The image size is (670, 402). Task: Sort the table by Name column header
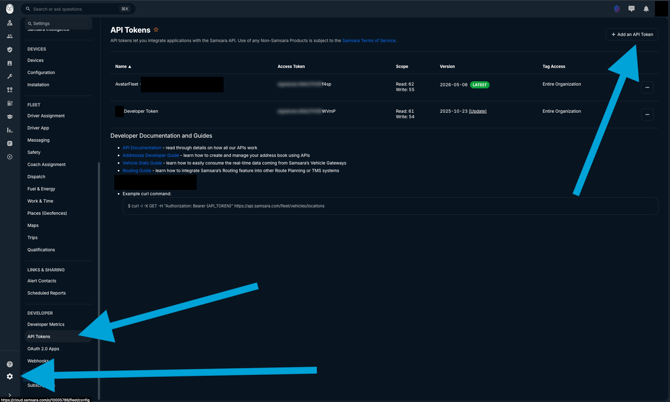coord(123,67)
